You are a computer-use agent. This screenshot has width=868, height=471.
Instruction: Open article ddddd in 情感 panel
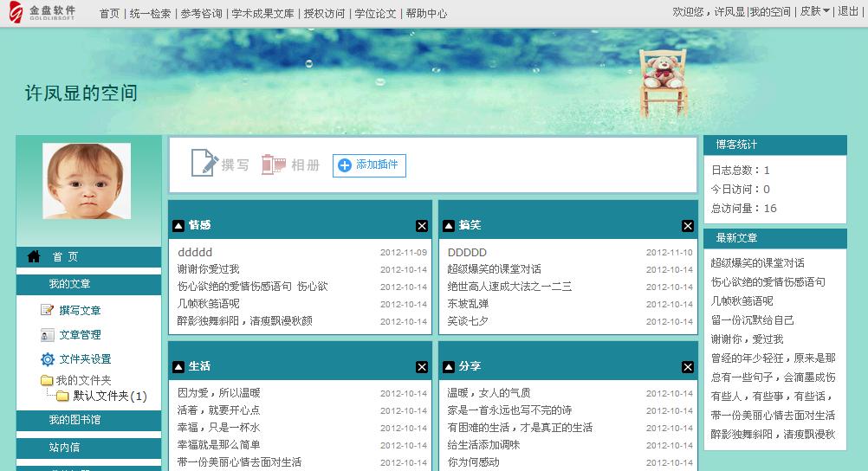195,252
